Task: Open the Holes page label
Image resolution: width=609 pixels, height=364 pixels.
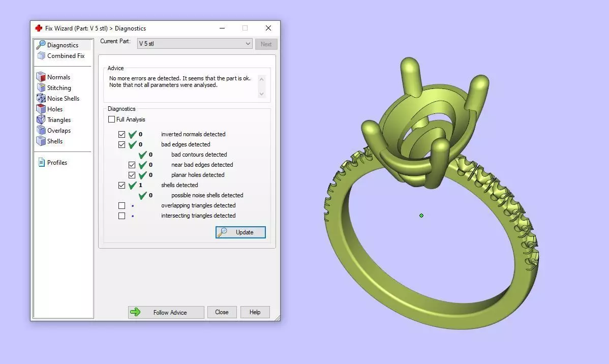Action: click(55, 109)
